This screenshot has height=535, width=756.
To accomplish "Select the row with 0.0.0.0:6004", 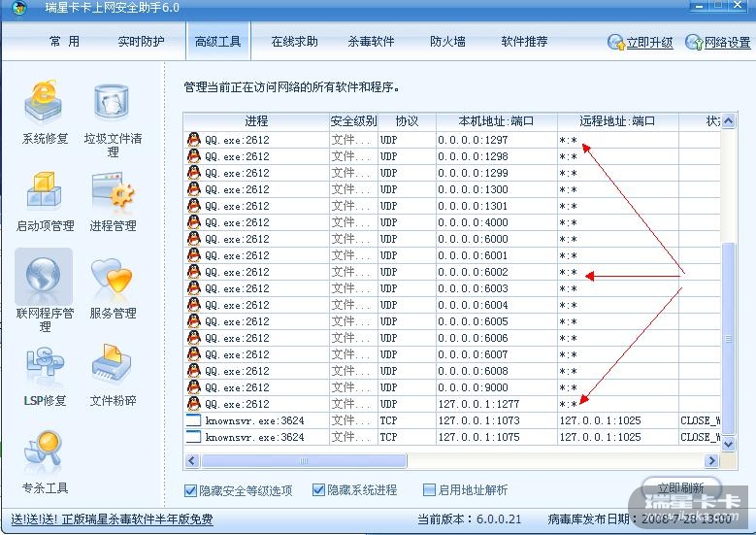I will click(x=452, y=305).
